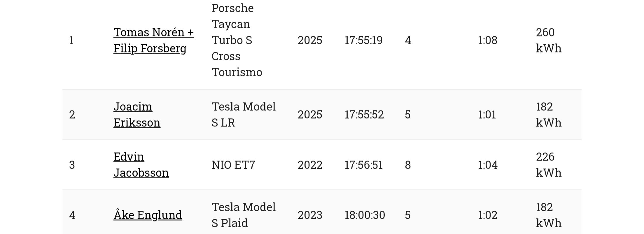Select the 18:00:30 time cell
The height and width of the screenshot is (234, 644).
365,215
